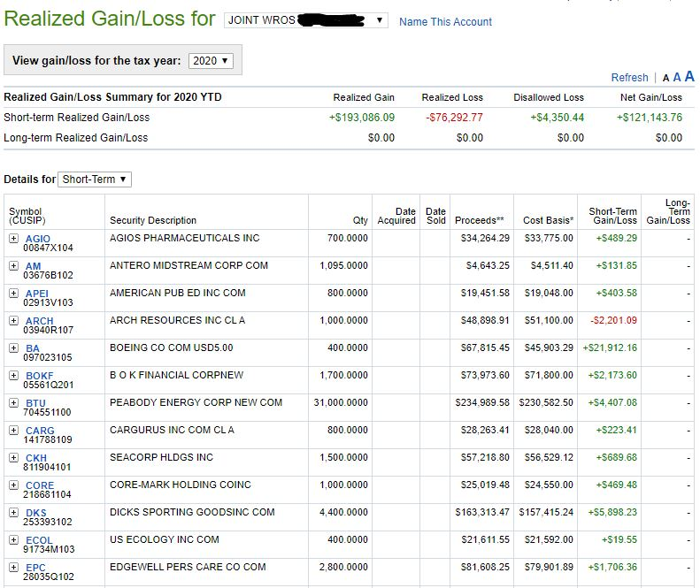Expand the APEI row details
The image size is (700, 588).
pyautogui.click(x=13, y=293)
